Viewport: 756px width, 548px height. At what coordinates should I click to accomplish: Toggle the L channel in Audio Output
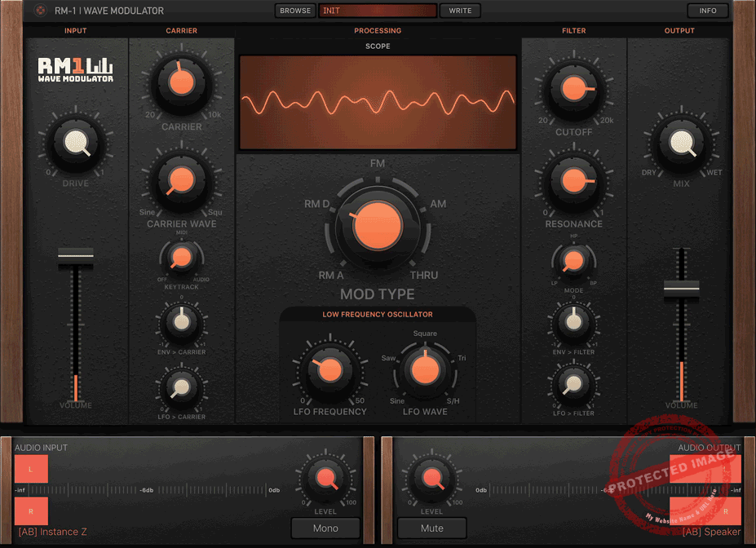[705, 469]
